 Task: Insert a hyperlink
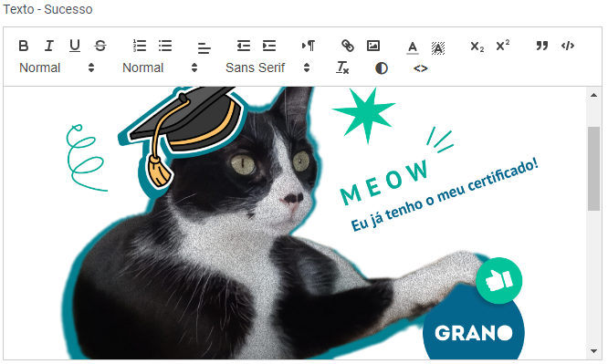pos(348,46)
